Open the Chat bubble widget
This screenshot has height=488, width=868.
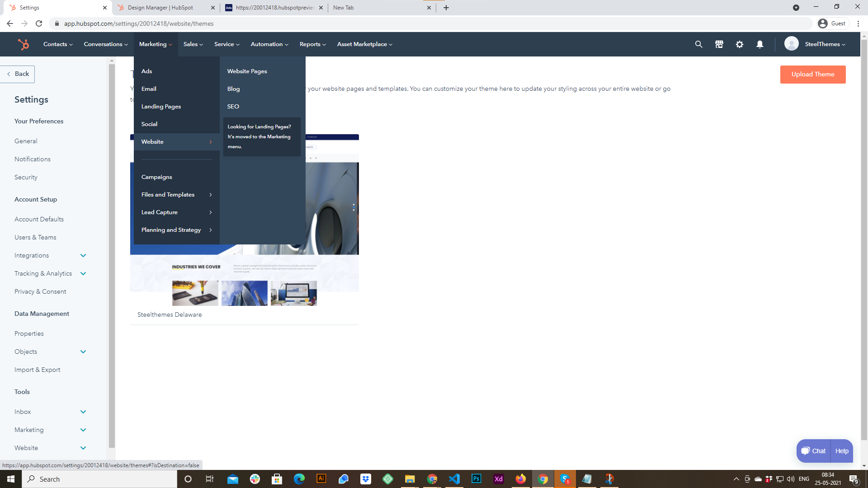point(813,451)
